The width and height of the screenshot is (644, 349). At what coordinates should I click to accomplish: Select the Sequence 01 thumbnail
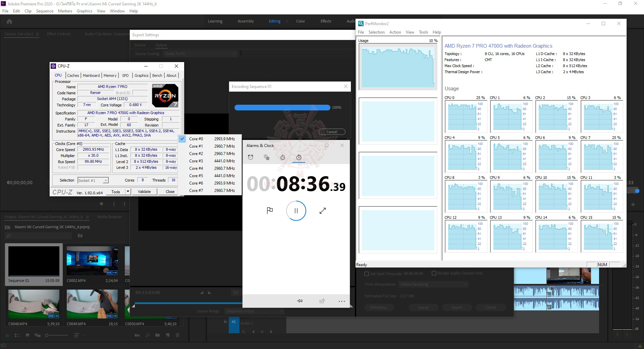tap(34, 261)
